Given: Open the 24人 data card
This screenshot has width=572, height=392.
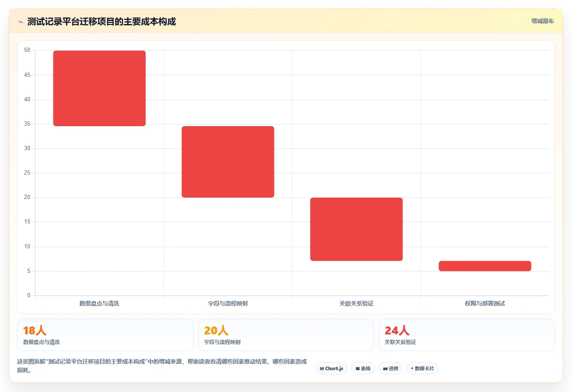Looking at the screenshot, I should [467, 335].
